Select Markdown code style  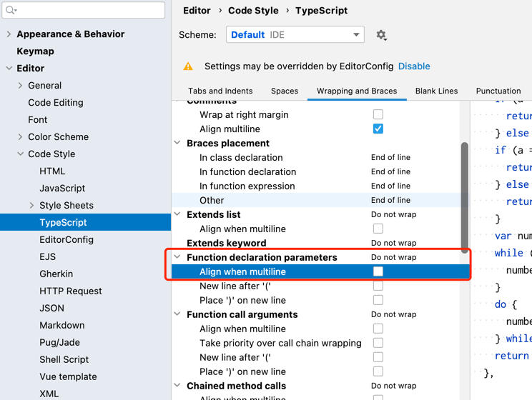62,325
